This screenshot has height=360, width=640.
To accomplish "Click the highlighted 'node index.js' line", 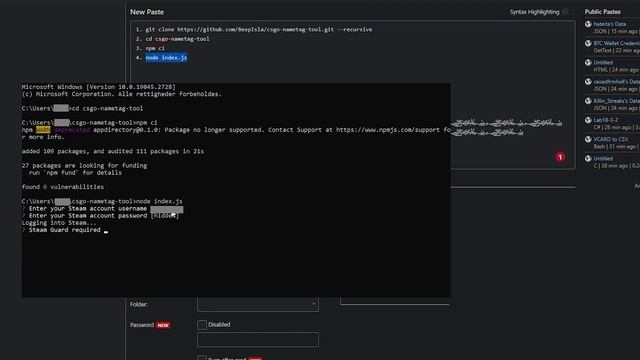I will pos(166,58).
